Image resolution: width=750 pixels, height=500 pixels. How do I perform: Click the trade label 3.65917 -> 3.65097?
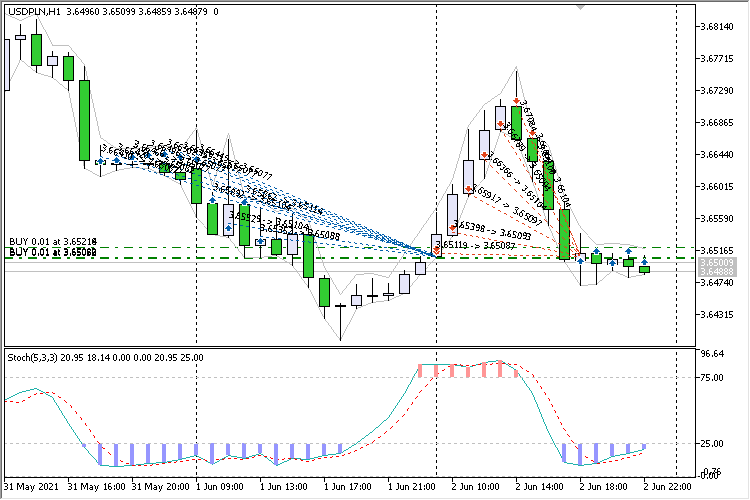[507, 205]
